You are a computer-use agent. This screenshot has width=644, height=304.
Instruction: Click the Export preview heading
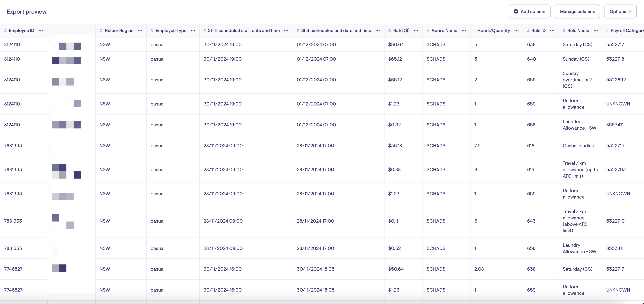[x=27, y=11]
